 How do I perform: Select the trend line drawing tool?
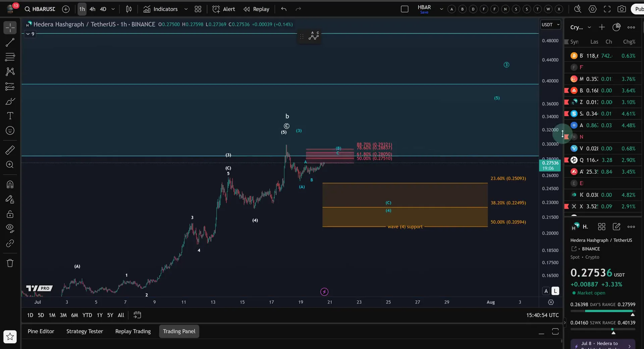pyautogui.click(x=10, y=42)
